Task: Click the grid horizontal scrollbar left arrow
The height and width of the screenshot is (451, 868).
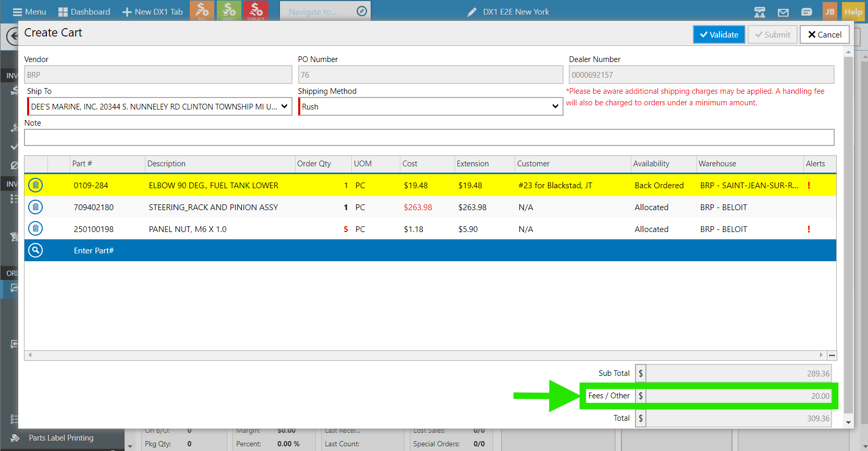Action: tap(30, 355)
